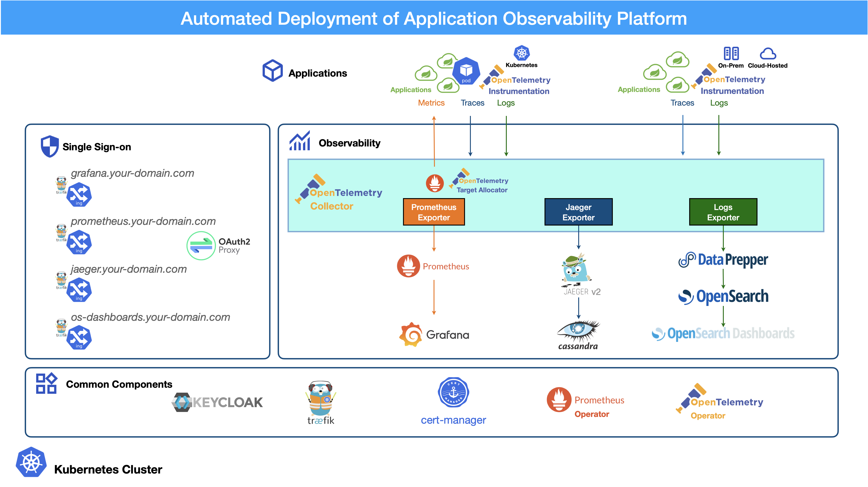Click the Single Sign-on shield icon
The height and width of the screenshot is (487, 868).
[49, 146]
